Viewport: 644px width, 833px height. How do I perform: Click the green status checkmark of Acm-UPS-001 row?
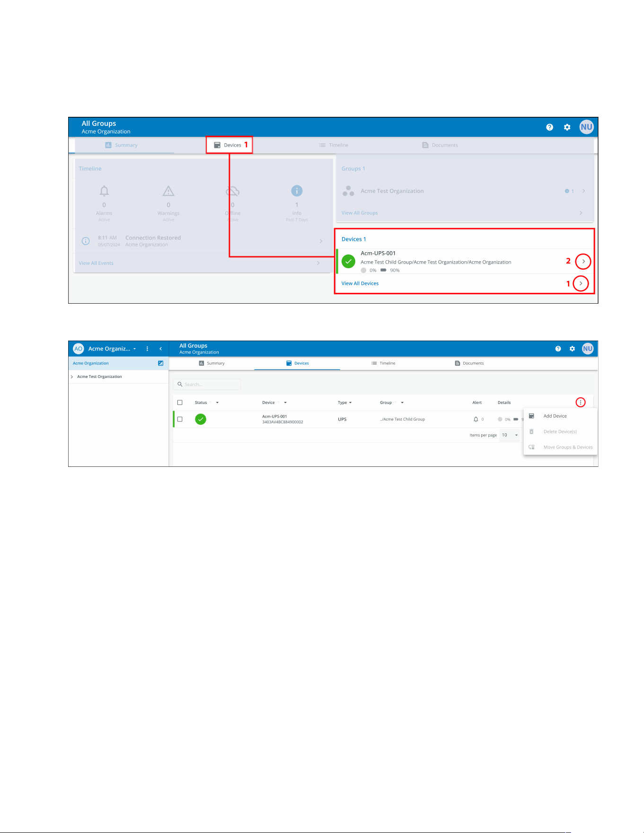click(x=201, y=419)
